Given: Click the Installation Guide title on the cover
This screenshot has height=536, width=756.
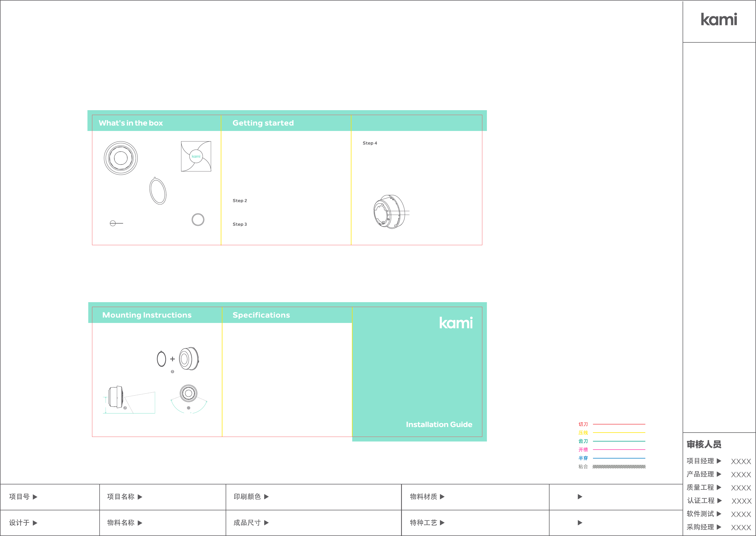Looking at the screenshot, I should [439, 424].
